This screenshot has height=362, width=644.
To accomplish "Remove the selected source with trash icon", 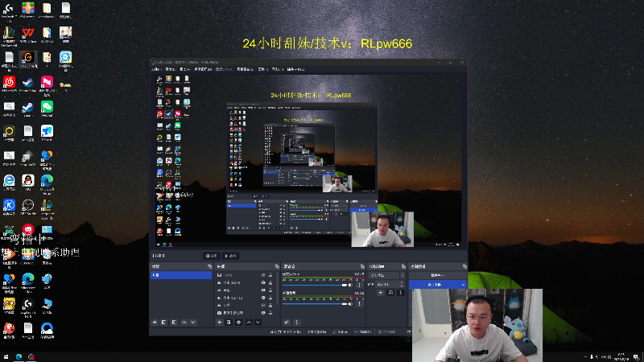I will pos(229,323).
